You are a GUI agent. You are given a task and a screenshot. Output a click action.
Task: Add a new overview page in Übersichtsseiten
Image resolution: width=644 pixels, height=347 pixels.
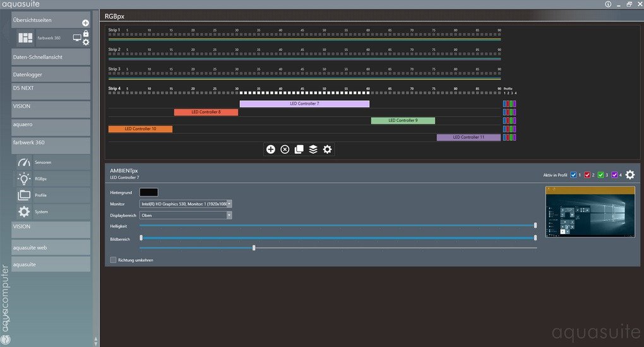coord(86,23)
